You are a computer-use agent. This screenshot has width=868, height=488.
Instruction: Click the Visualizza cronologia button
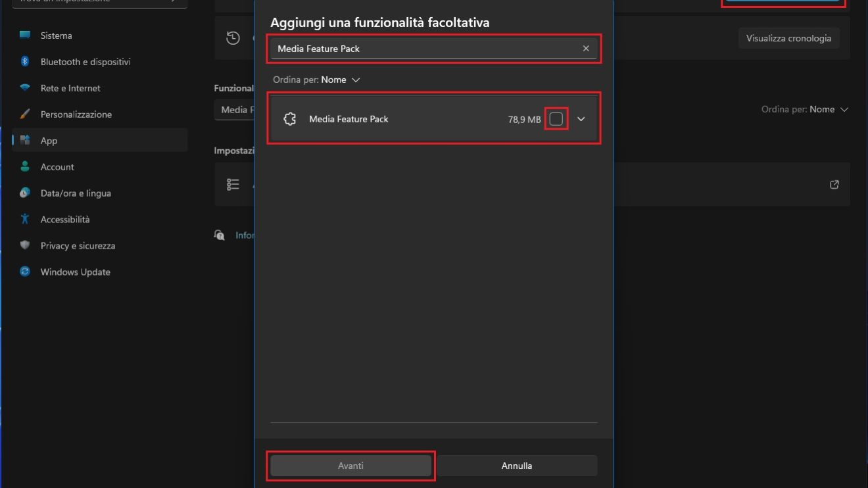[x=788, y=38]
